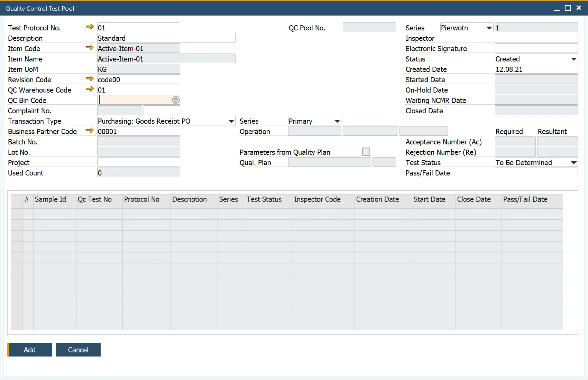The height and width of the screenshot is (380, 588).
Task: Open the Primary series dropdown
Action: 337,121
